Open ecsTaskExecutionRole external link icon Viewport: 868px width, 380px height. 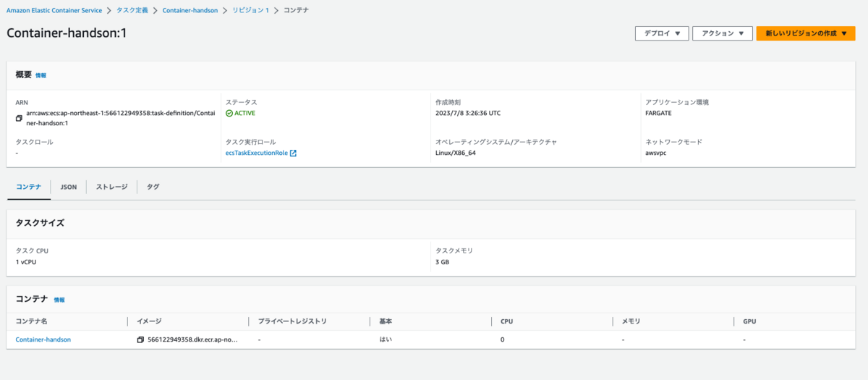click(293, 153)
